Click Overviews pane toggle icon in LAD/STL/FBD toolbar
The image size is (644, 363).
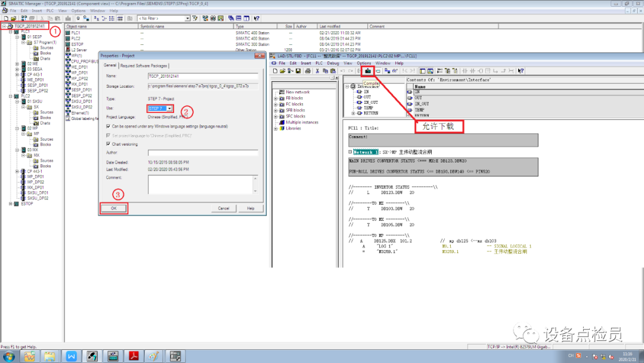422,71
